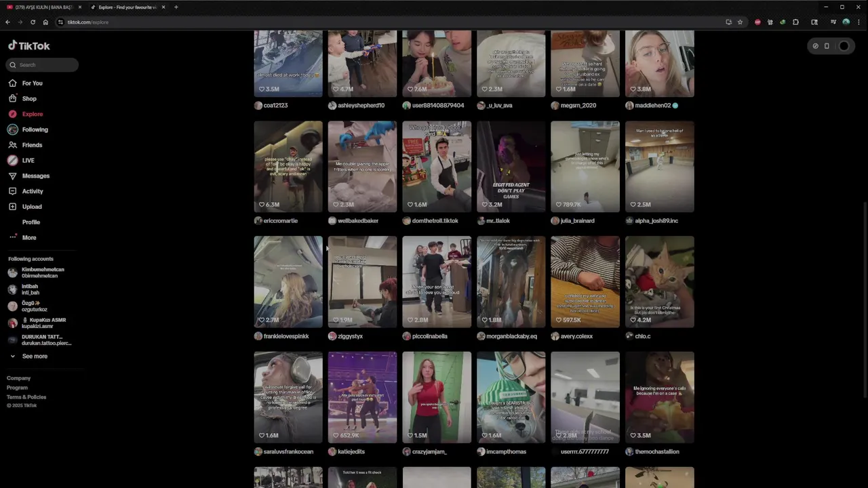The width and height of the screenshot is (868, 488).
Task: Close the AYŞE KULİN YouTube tab
Action: (79, 7)
